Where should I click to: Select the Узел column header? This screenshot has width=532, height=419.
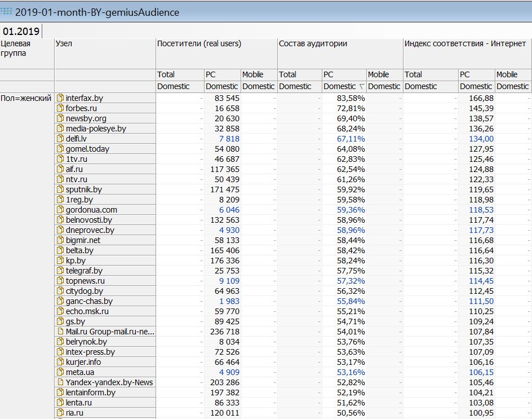point(64,43)
